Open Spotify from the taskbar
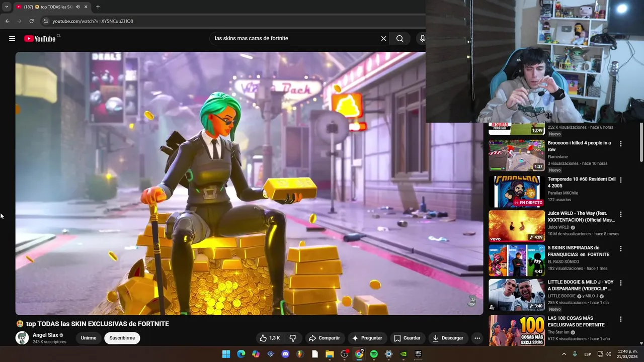Viewport: 644px width, 362px height. (x=374, y=354)
